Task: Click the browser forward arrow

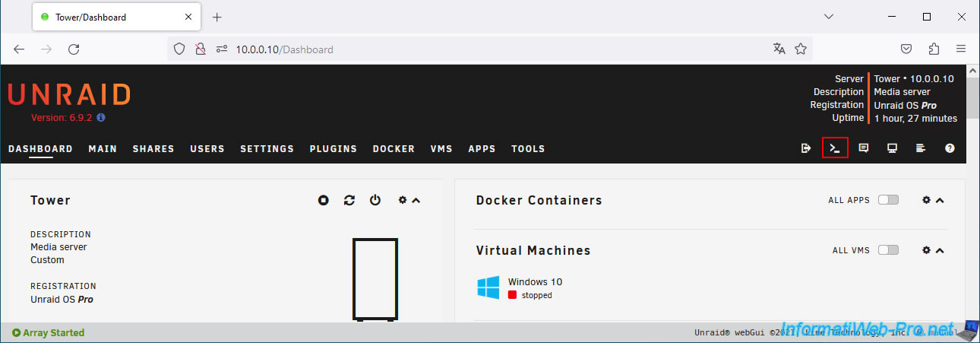Action: pyautogui.click(x=46, y=49)
